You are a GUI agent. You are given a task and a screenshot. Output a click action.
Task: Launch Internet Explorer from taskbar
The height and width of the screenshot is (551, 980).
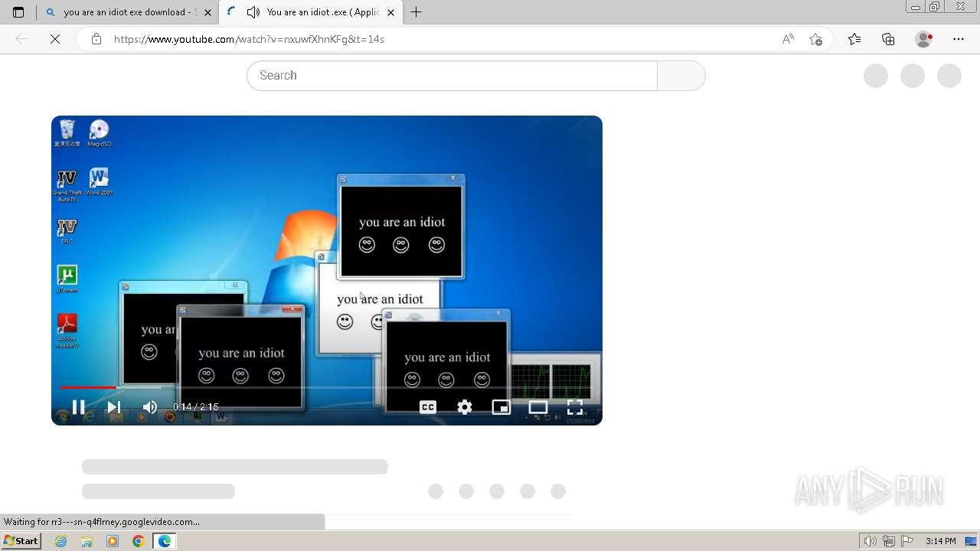coord(61,541)
